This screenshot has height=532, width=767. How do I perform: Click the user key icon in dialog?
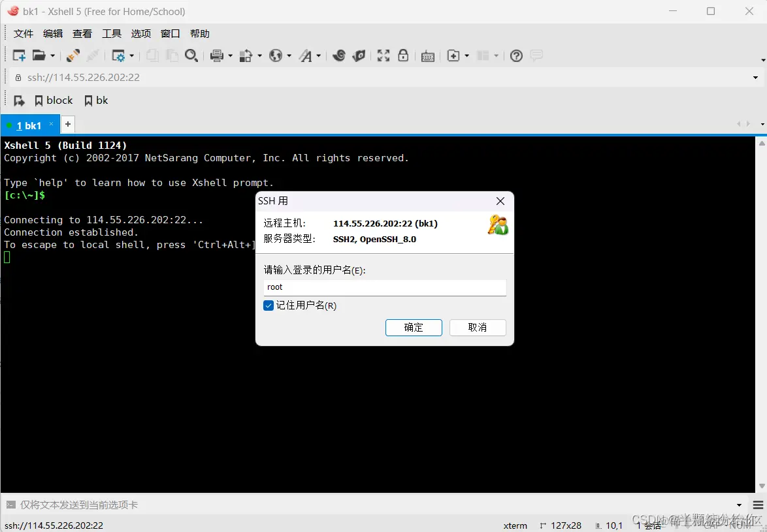coord(498,225)
